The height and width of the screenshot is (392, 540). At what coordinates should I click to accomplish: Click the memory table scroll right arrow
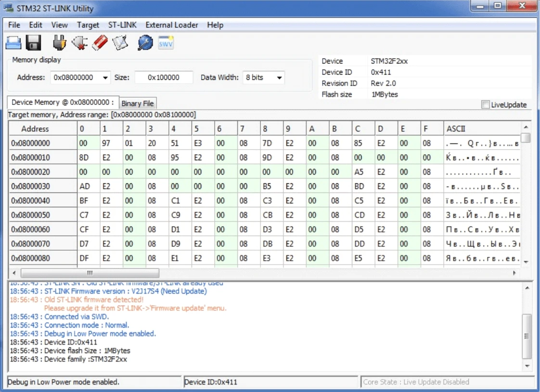tap(514, 273)
